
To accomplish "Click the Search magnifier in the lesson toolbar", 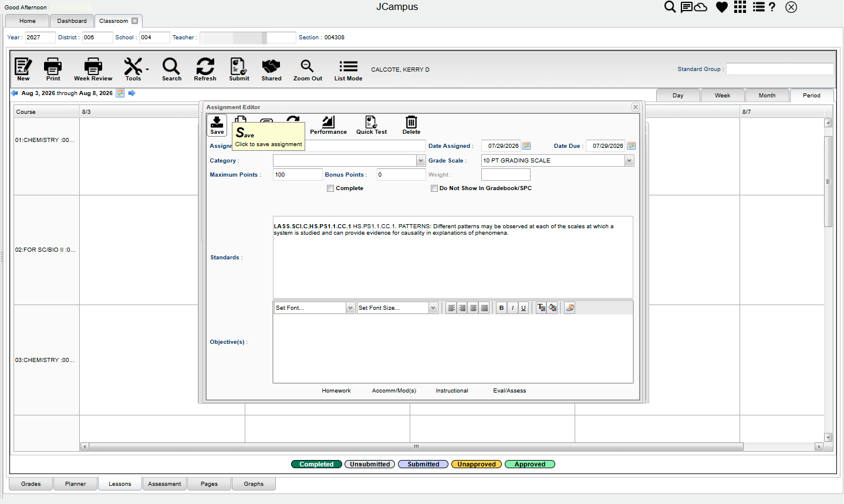I will pos(171,69).
